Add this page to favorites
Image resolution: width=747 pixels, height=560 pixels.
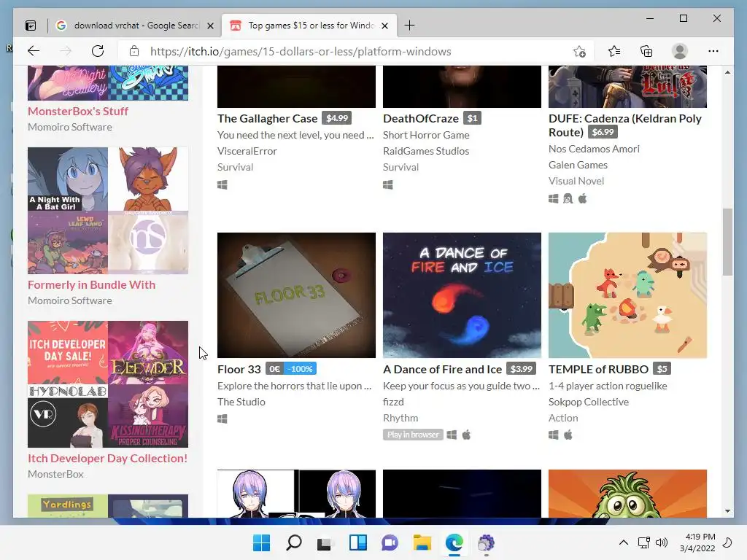579,51
